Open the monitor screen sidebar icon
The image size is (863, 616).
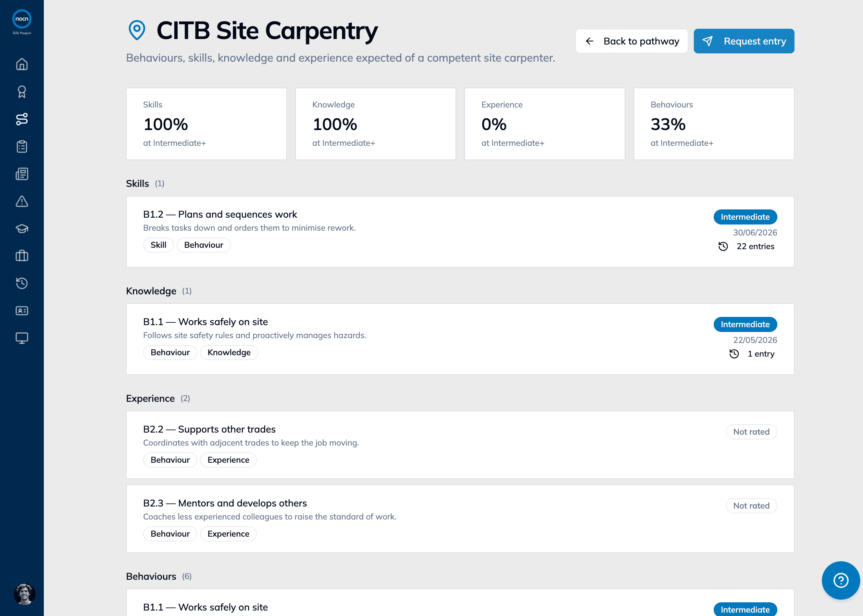(x=22, y=338)
